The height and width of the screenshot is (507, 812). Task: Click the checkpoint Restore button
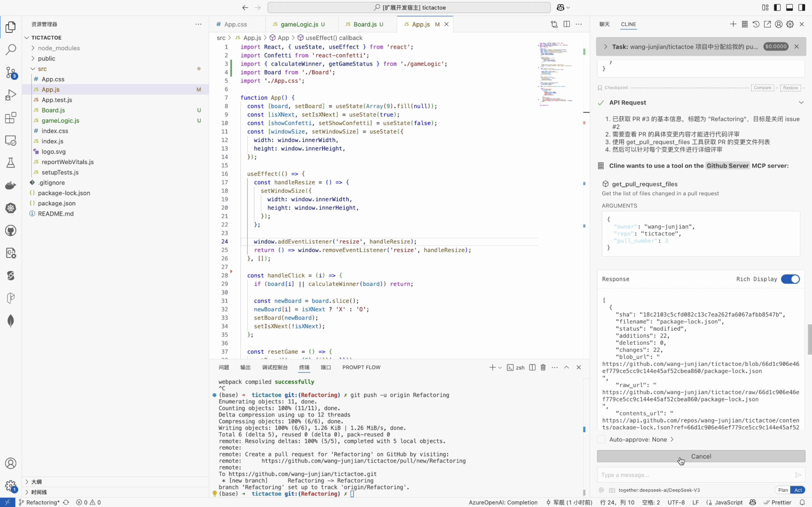[x=790, y=88]
